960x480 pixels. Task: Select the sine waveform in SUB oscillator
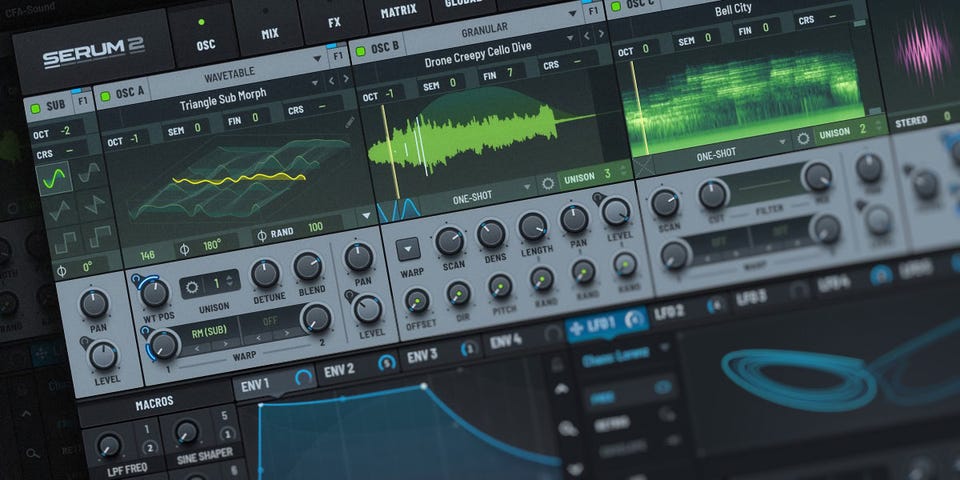pos(54,178)
